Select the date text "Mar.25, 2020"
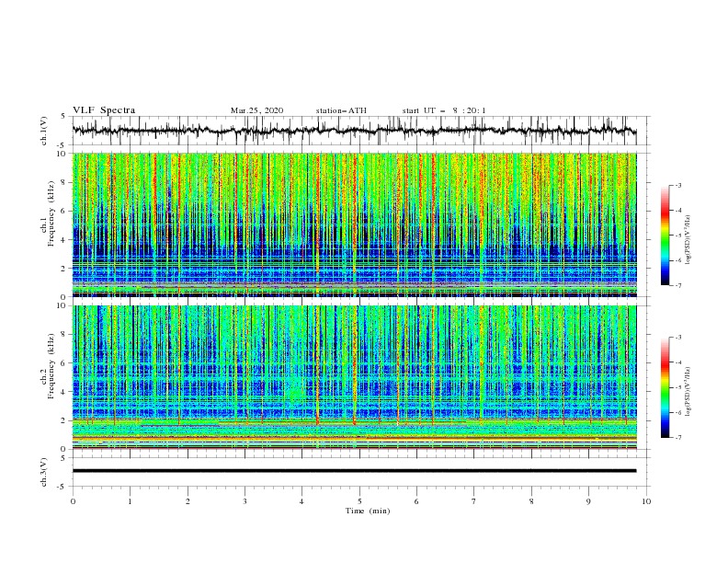Screen dimensions: 728x563 pyautogui.click(x=256, y=110)
